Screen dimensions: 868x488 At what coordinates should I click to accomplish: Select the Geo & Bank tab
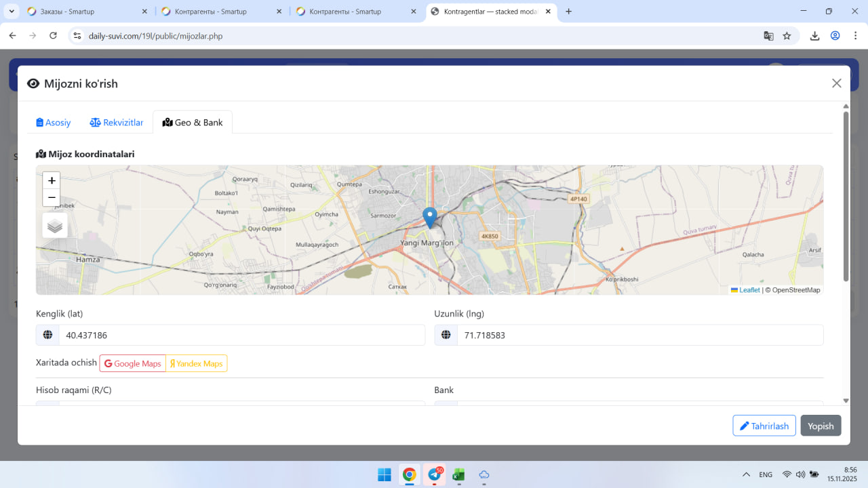click(193, 123)
